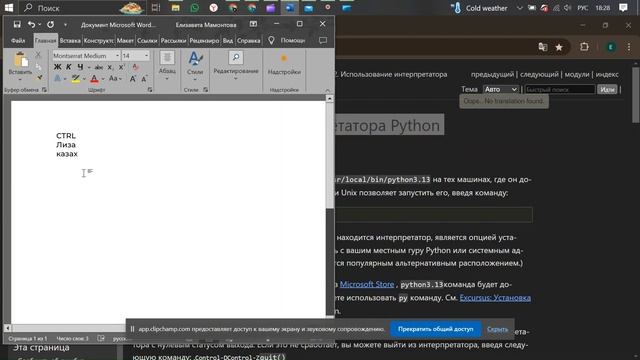The width and height of the screenshot is (640, 360).
Task: Open the Редактирование editing menu
Action: point(236,65)
